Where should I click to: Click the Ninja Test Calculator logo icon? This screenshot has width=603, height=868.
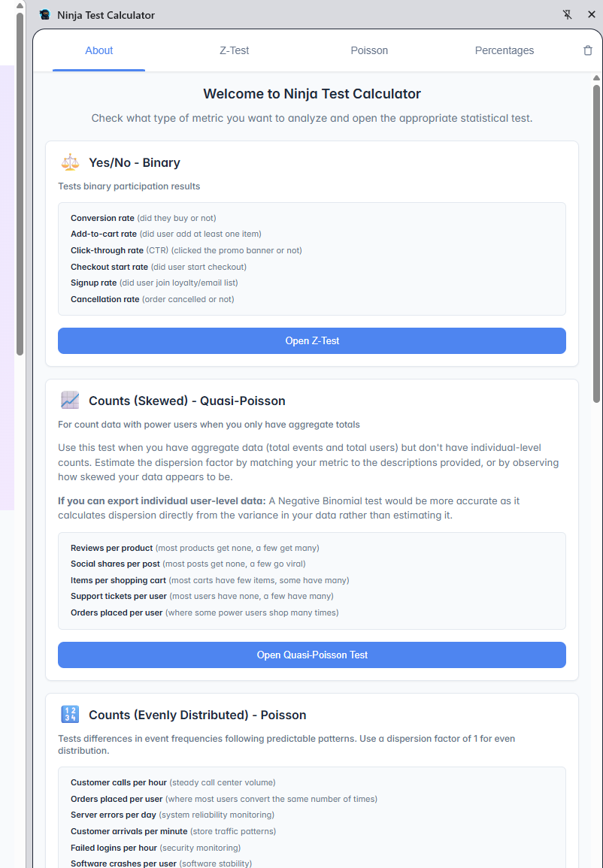pyautogui.click(x=44, y=15)
